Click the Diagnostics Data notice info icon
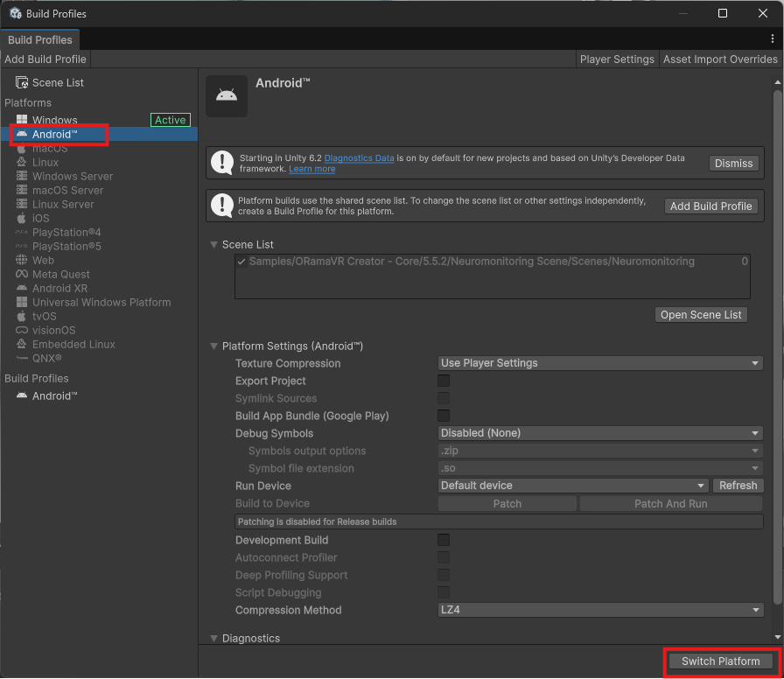Screen dimensions: 784x679 coord(222,163)
